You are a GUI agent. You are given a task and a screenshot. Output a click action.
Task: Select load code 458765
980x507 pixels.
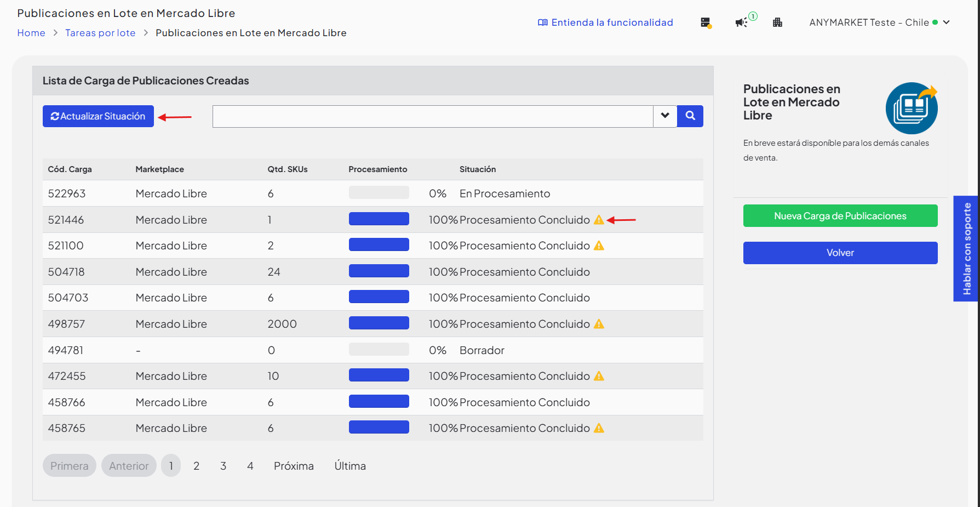point(67,428)
